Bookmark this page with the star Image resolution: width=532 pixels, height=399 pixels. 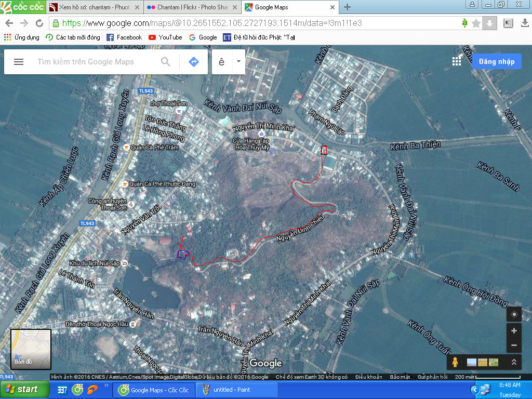click(476, 23)
